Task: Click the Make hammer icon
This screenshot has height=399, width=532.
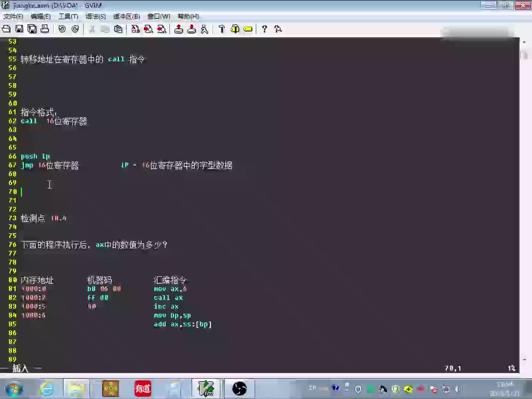Action: click(x=222, y=29)
